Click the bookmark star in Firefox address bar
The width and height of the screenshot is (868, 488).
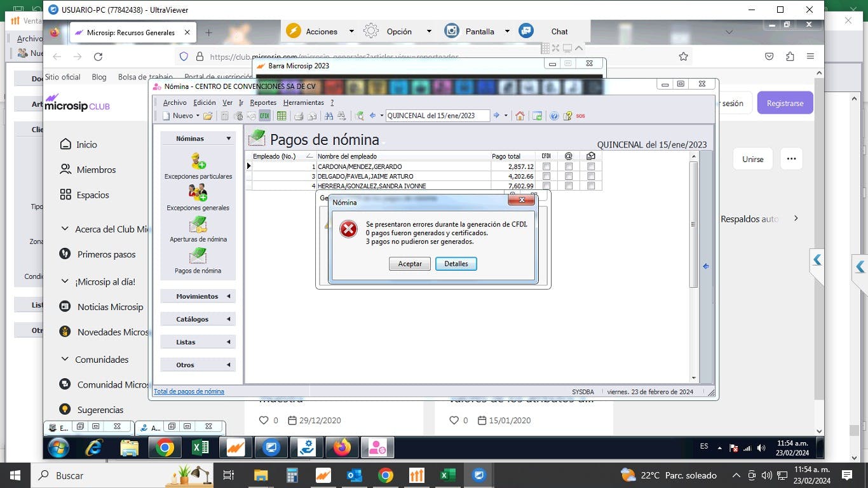click(683, 57)
